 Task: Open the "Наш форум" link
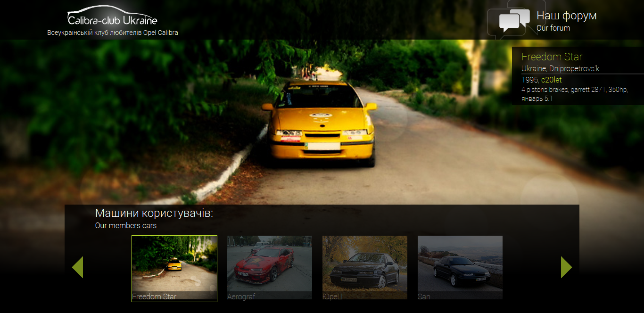[566, 16]
